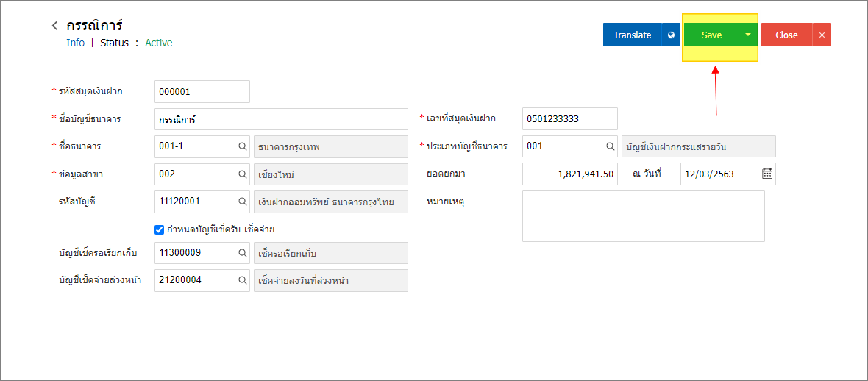Click the ชื่อบัญชีธนาคาร text field
Image resolution: width=868 pixels, height=381 pixels.
(x=281, y=119)
